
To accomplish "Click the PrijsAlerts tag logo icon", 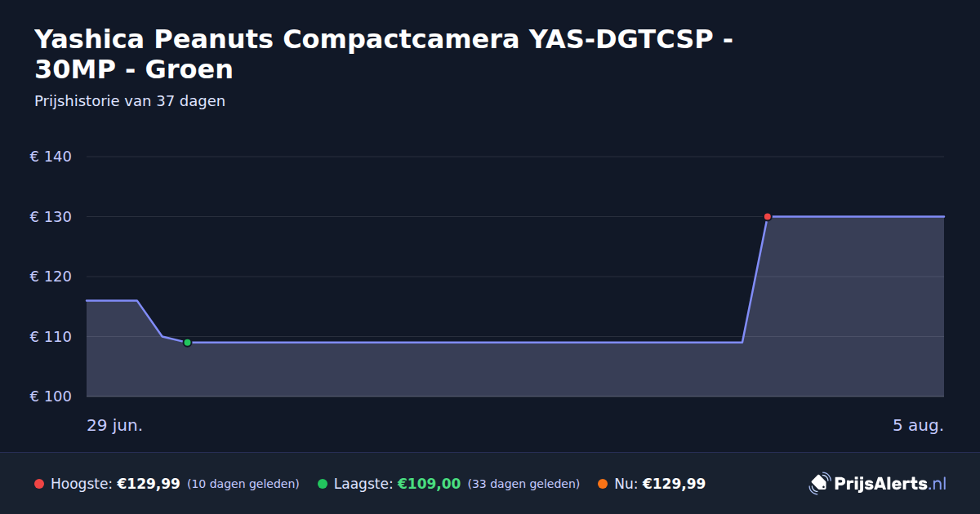I will pyautogui.click(x=819, y=484).
